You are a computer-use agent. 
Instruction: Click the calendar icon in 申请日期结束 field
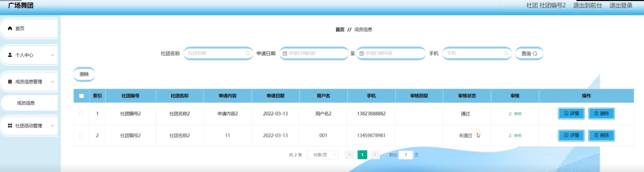pyautogui.click(x=362, y=53)
